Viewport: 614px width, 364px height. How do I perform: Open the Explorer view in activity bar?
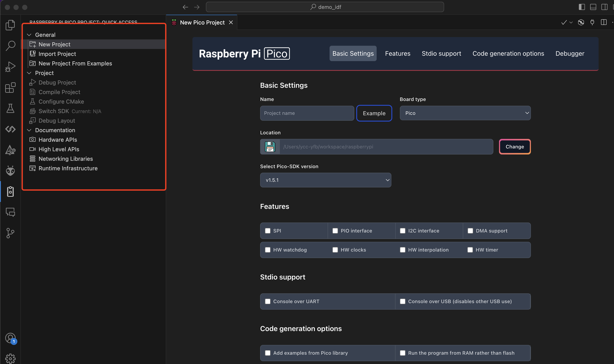tap(10, 25)
